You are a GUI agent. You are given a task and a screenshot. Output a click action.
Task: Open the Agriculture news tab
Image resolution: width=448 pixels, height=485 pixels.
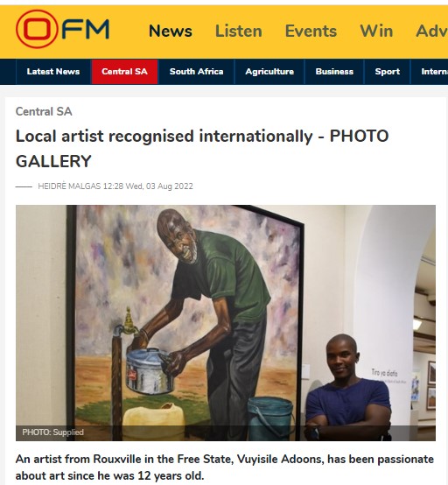[x=269, y=72]
